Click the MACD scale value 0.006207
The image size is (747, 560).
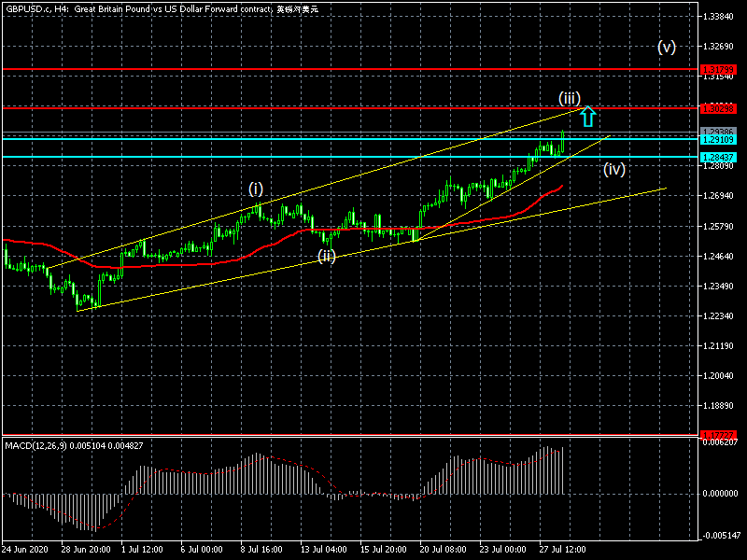tap(720, 442)
